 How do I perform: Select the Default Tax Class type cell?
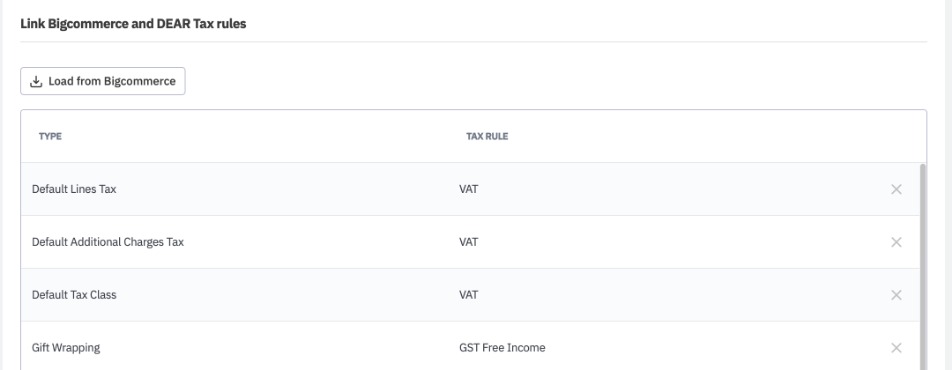(x=73, y=295)
